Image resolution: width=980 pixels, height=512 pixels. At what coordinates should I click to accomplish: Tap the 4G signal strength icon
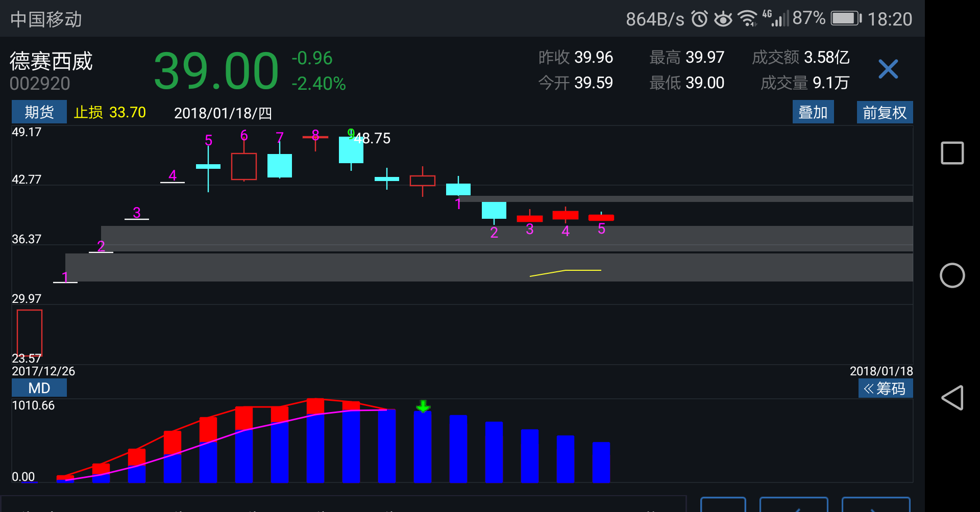pos(775,18)
